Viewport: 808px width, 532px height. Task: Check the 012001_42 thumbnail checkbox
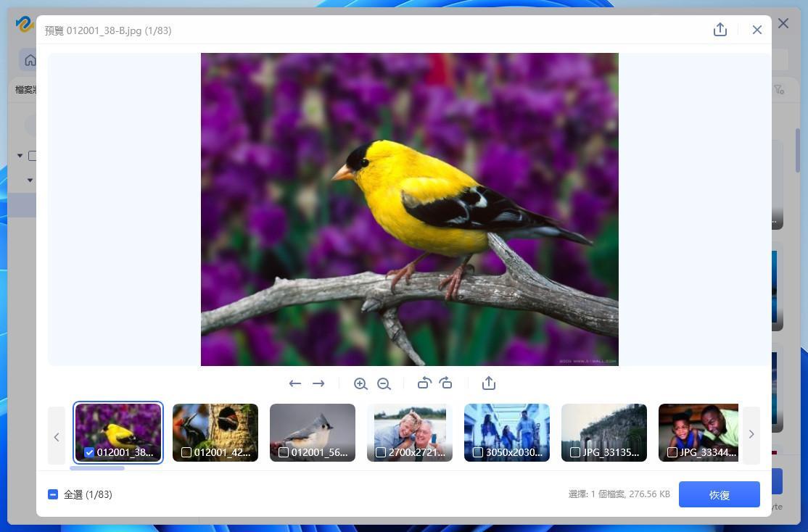click(x=186, y=453)
